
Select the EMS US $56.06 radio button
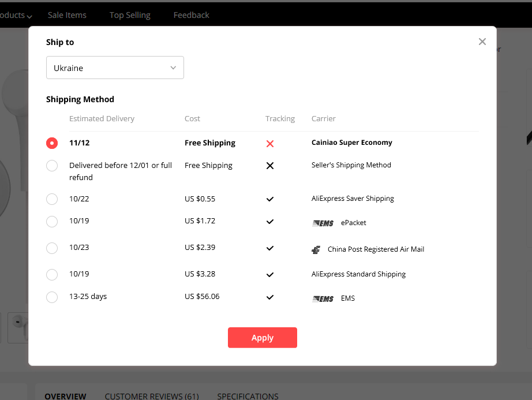pyautogui.click(x=52, y=297)
